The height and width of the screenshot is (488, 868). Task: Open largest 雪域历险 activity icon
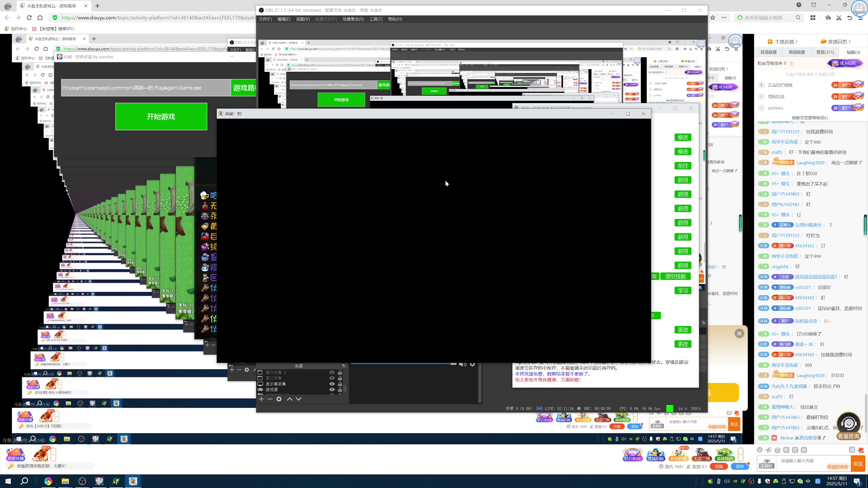click(x=655, y=454)
